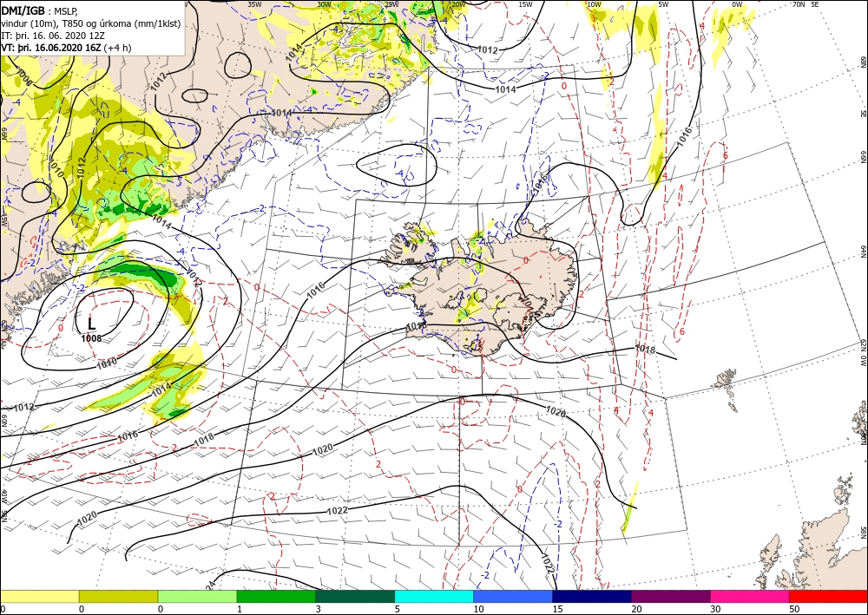Viewport: 868px width, 615px height.
Task: Click the 'L' low-pressure center marker
Action: pos(92,324)
